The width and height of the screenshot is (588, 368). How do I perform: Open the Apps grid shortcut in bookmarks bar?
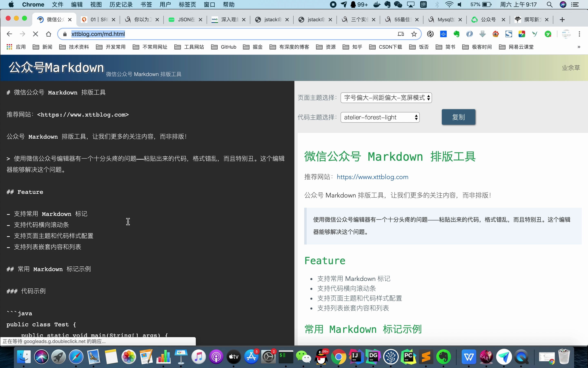point(16,47)
